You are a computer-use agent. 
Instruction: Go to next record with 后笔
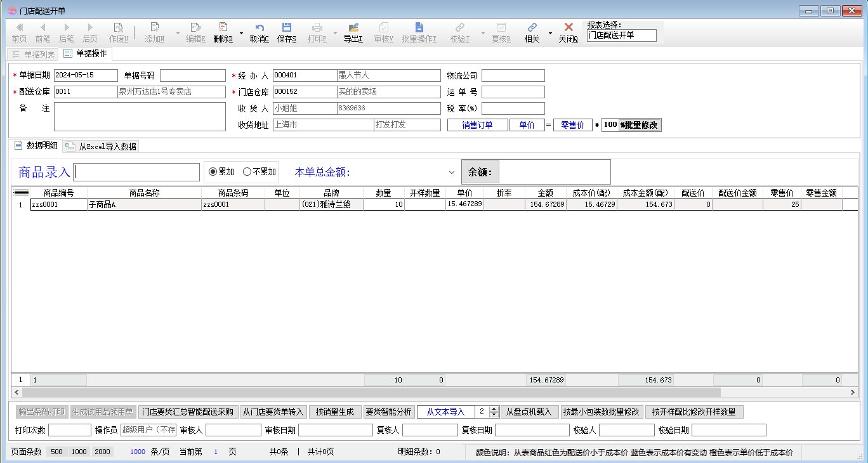pos(66,32)
